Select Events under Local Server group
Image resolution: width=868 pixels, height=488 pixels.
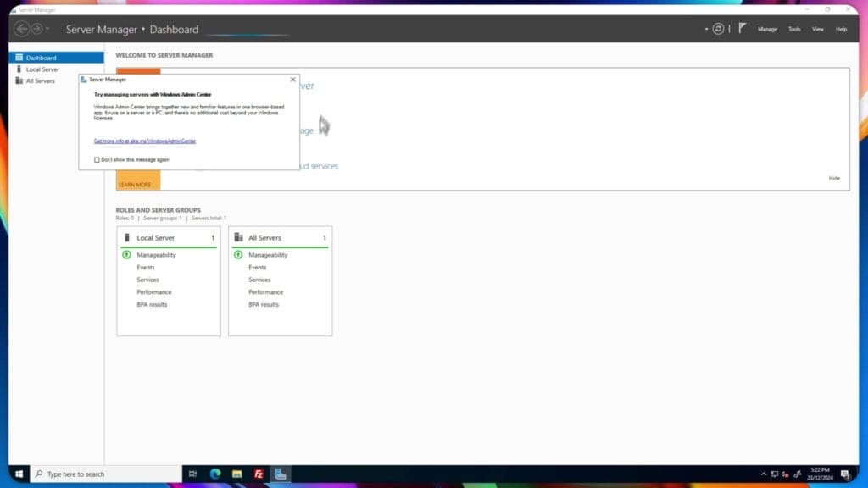[146, 267]
